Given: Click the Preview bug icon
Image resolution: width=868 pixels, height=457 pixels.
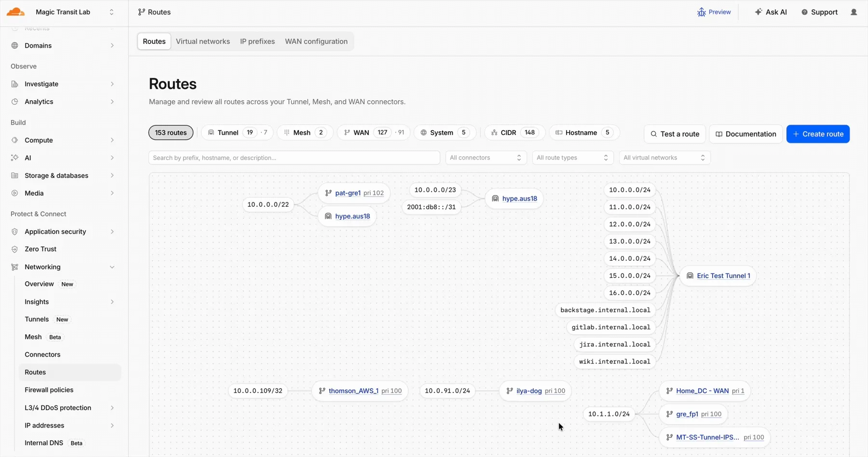Looking at the screenshot, I should coord(701,12).
